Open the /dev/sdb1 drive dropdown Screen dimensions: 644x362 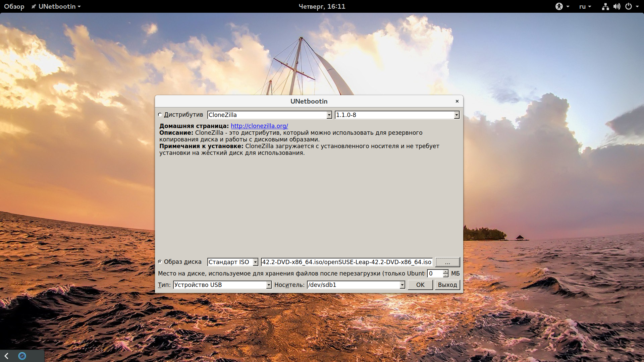click(x=356, y=285)
